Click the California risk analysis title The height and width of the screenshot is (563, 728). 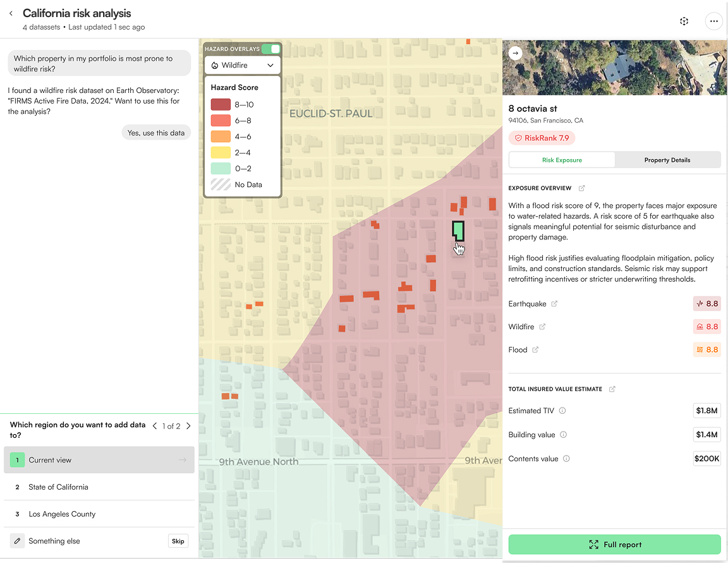coord(77,13)
